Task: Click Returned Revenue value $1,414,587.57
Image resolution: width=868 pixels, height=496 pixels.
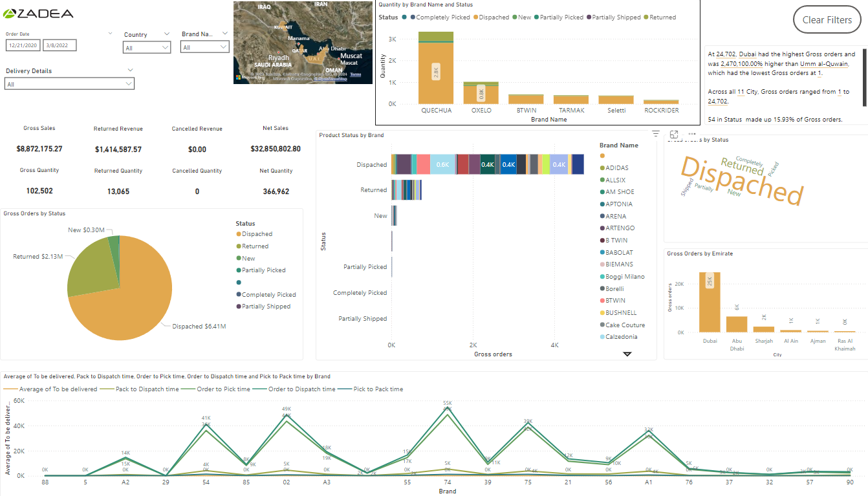Action: coord(118,149)
